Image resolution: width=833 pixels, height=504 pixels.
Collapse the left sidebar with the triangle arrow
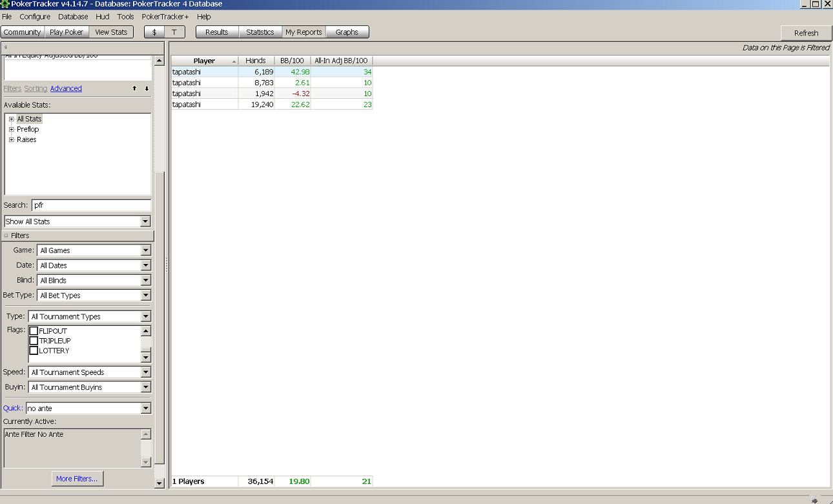click(5, 46)
